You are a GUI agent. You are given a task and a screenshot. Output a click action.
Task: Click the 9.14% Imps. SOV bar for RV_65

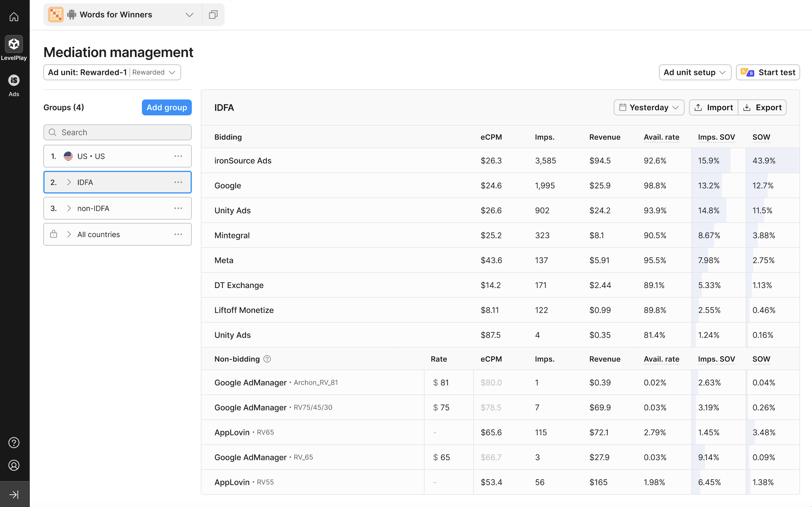699,457
